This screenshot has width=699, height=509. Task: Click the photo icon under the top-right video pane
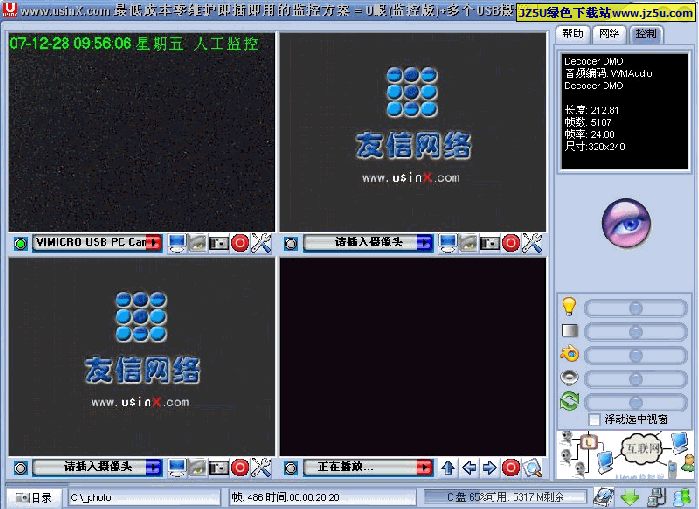(x=469, y=243)
